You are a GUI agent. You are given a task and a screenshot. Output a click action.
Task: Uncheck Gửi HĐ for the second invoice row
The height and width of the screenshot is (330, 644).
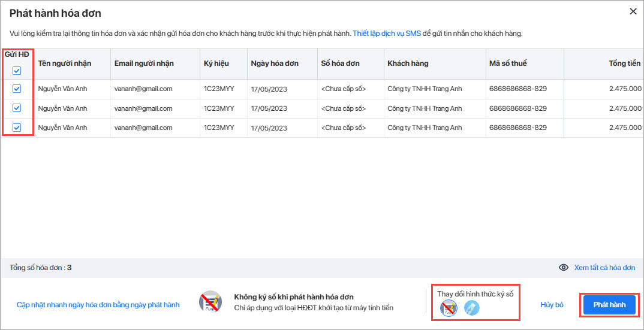click(x=17, y=108)
